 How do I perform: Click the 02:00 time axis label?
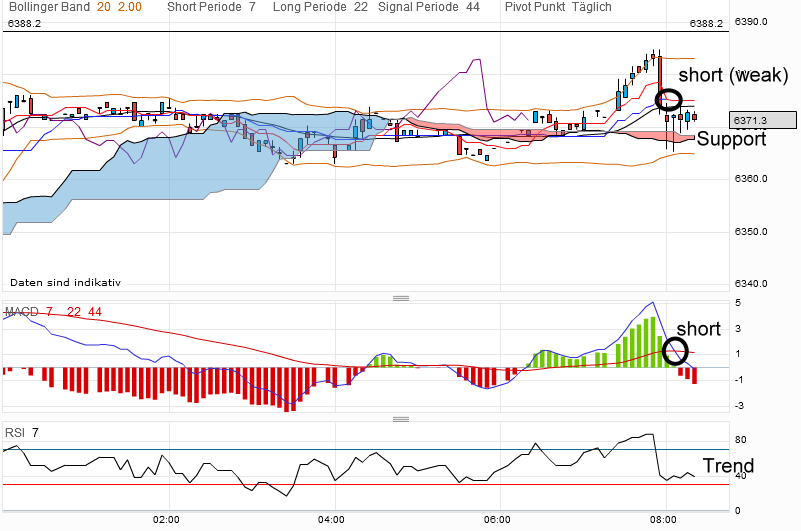click(167, 520)
